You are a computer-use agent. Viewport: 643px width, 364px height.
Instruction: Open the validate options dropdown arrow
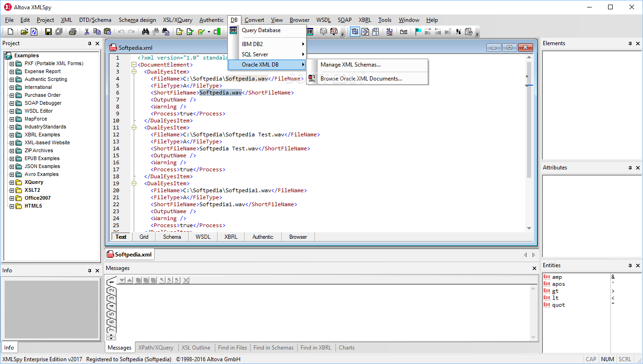coord(209,32)
